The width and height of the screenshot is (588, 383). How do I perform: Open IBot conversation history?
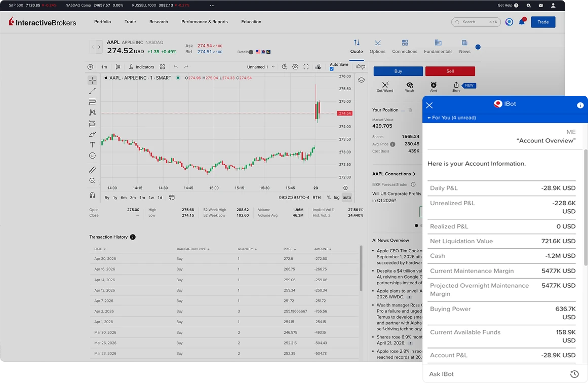point(574,373)
